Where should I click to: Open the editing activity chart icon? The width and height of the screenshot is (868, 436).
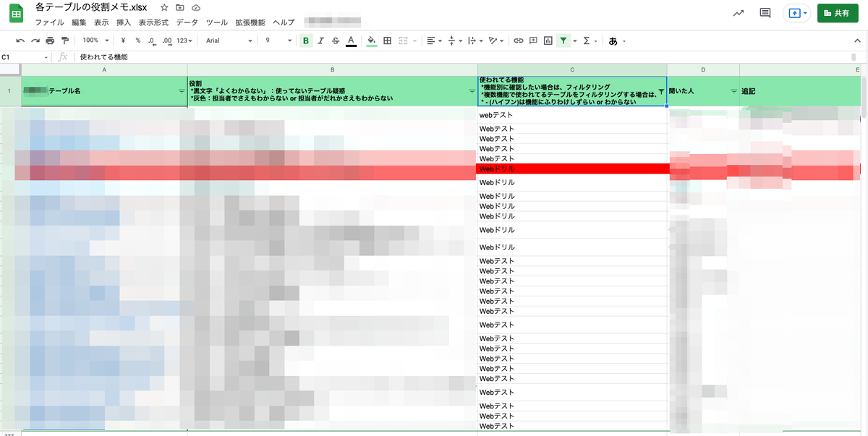737,12
